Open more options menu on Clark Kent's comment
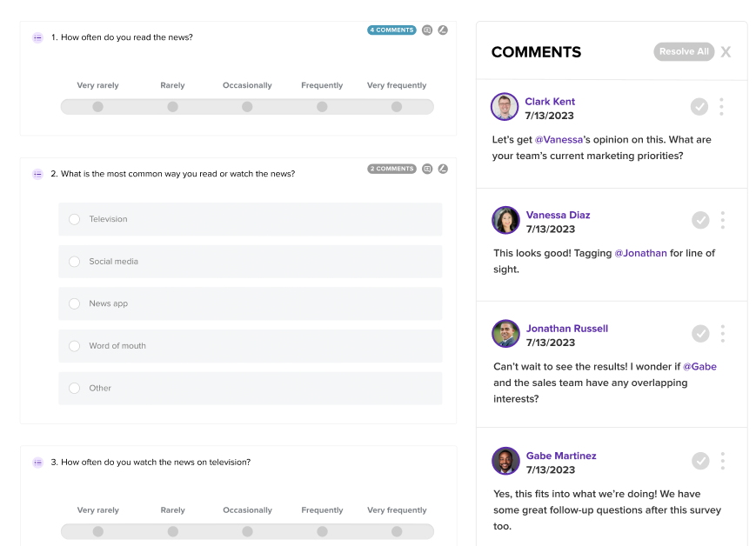The width and height of the screenshot is (756, 546). [x=721, y=107]
